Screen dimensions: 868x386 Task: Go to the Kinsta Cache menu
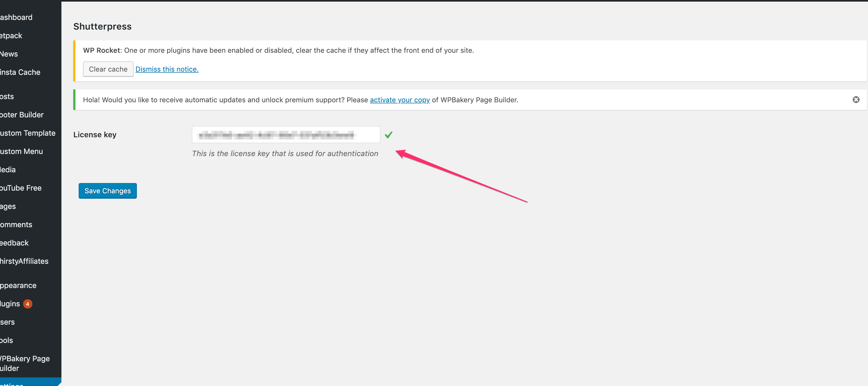20,72
